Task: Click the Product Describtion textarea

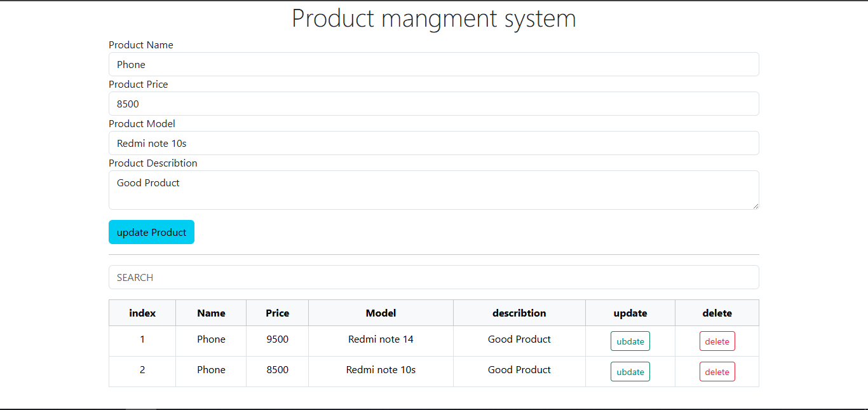Action: (434, 189)
